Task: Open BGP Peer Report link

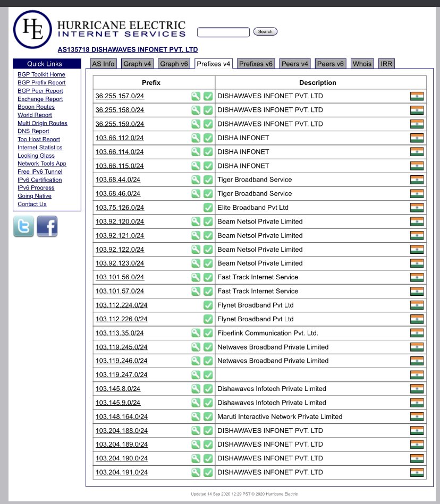Action: coord(40,91)
